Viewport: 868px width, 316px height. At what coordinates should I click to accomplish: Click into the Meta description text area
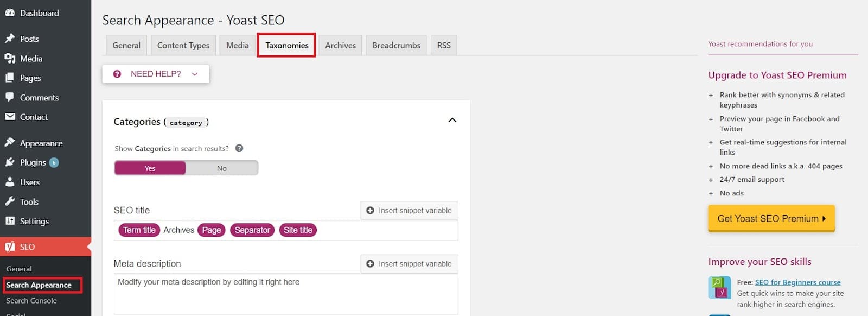[286, 294]
